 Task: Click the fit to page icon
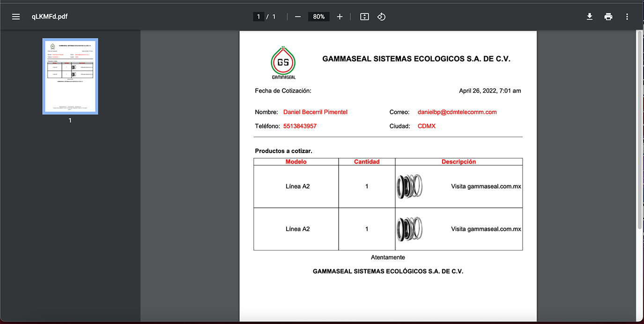click(364, 17)
